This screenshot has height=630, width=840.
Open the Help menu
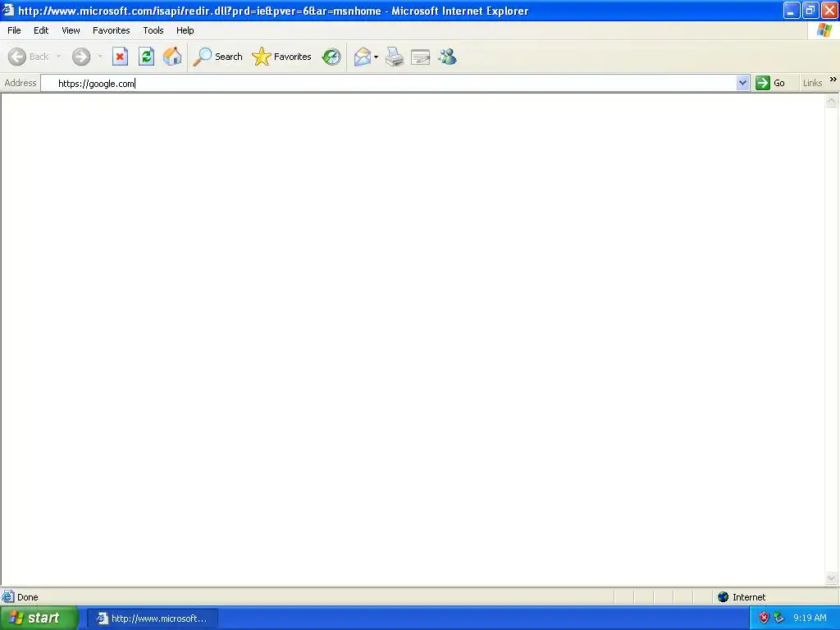(185, 30)
